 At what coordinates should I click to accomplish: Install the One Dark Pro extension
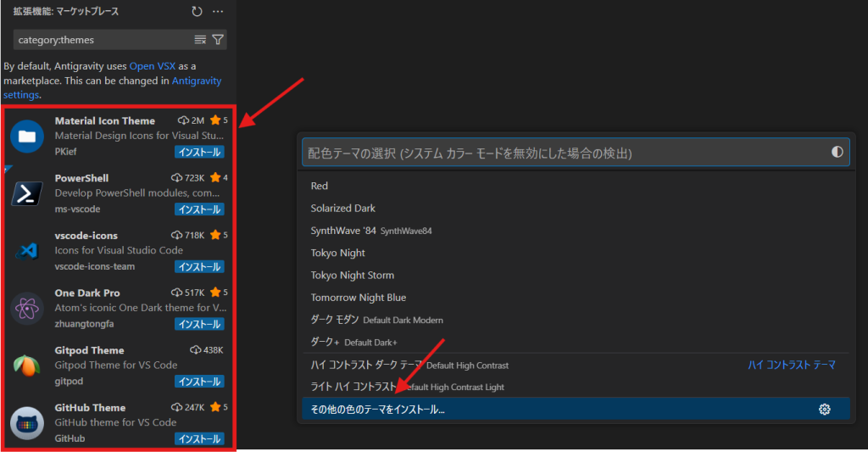(x=199, y=324)
